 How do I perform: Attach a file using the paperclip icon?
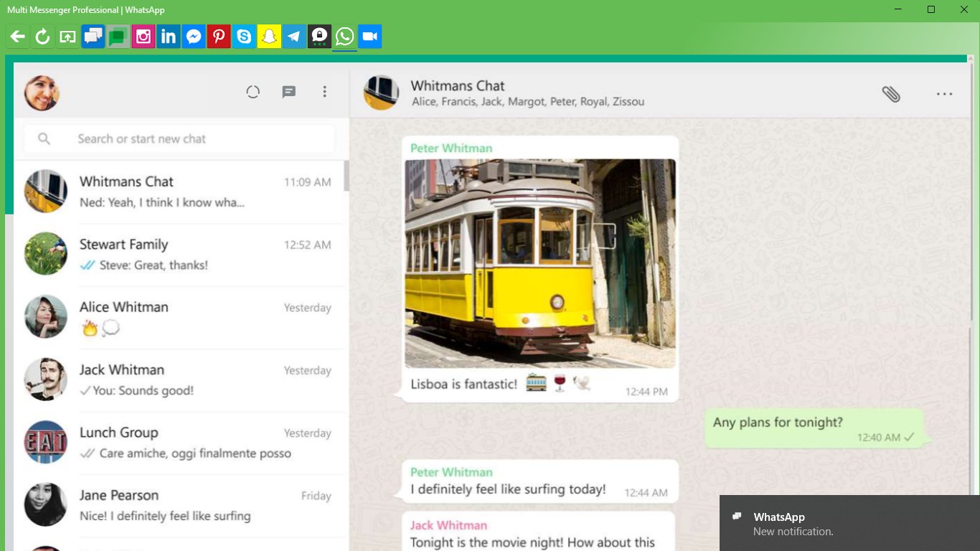[891, 93]
